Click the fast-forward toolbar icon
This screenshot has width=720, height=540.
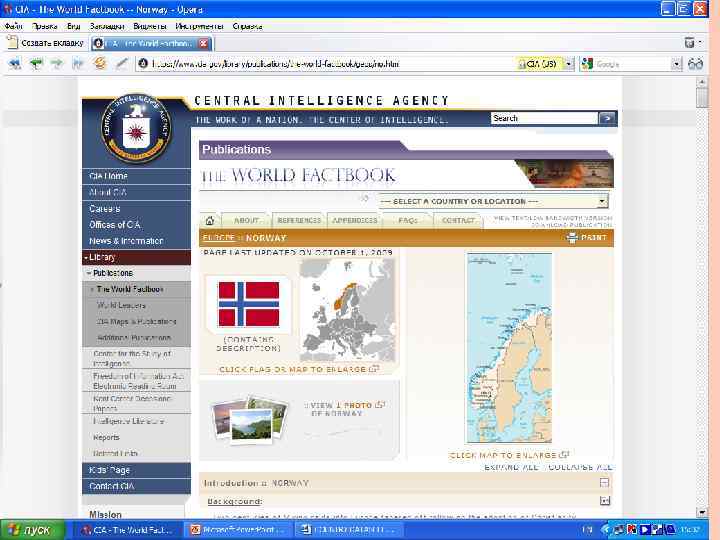78,63
